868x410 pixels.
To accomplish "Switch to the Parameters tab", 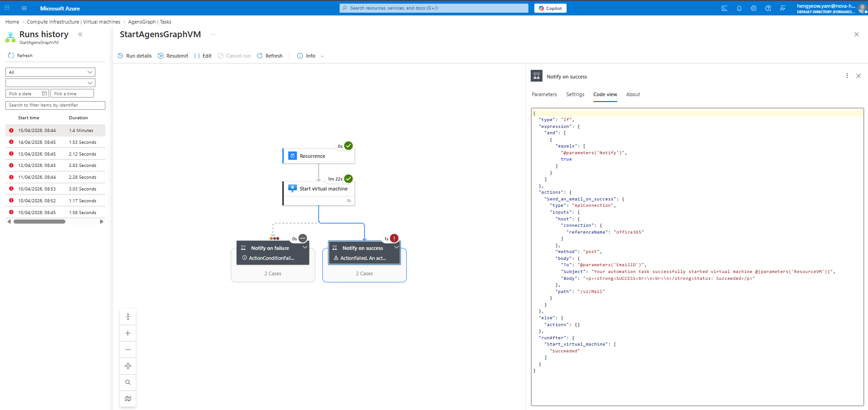I will coord(544,94).
